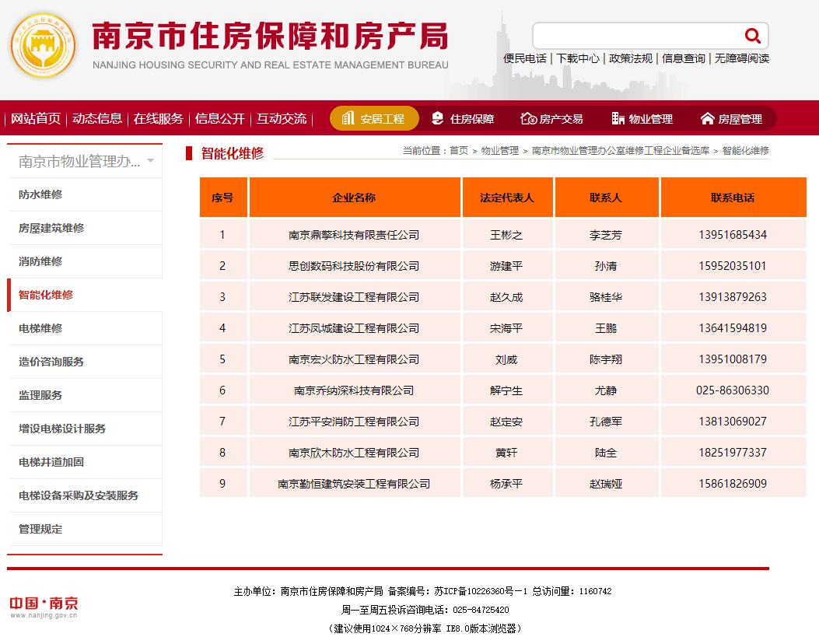The width and height of the screenshot is (819, 644).
Task: Click the 安居工程 building icon
Action: (x=348, y=118)
